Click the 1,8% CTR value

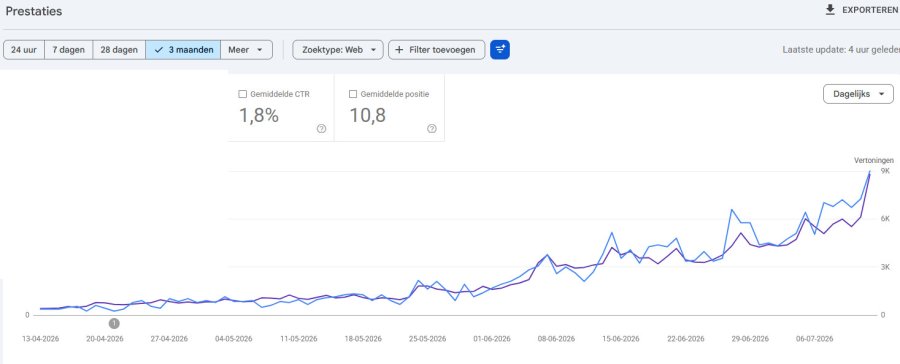(x=258, y=115)
